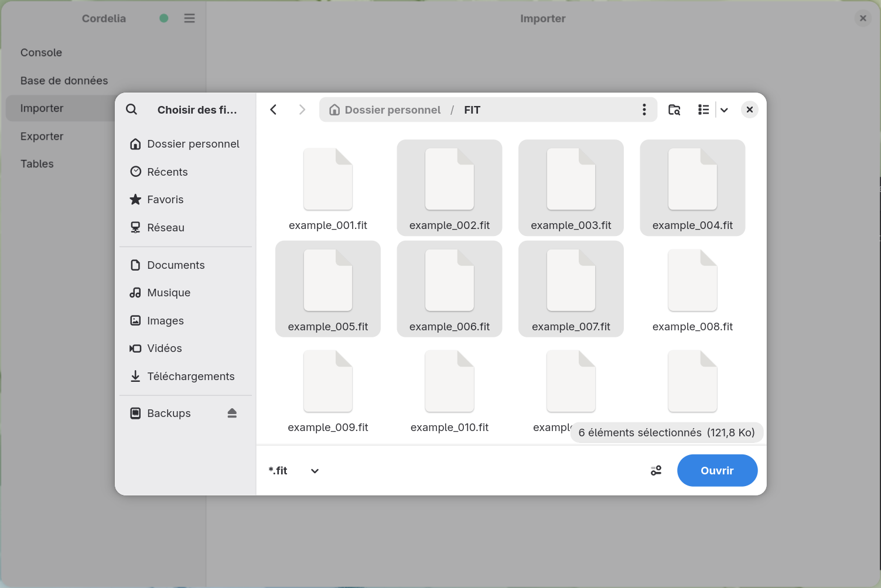Go forward with the right arrow button
This screenshot has height=588, width=881.
tap(302, 110)
